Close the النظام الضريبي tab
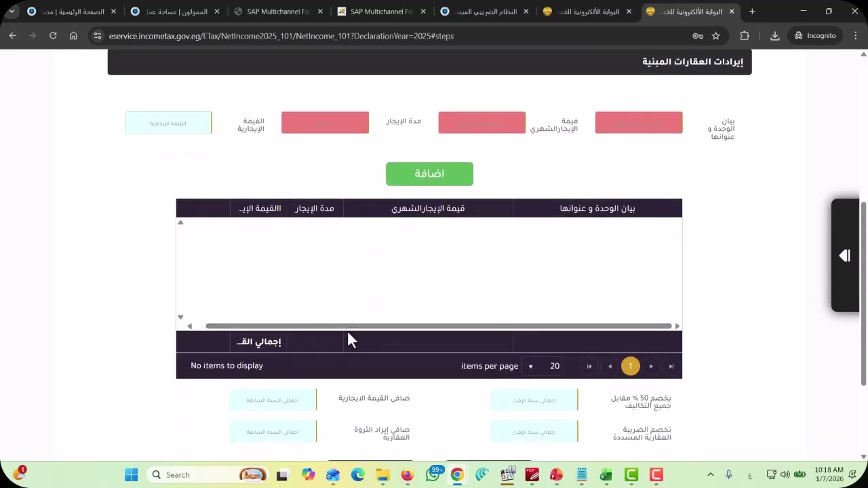Viewport: 868px width, 488px height. pos(526,12)
